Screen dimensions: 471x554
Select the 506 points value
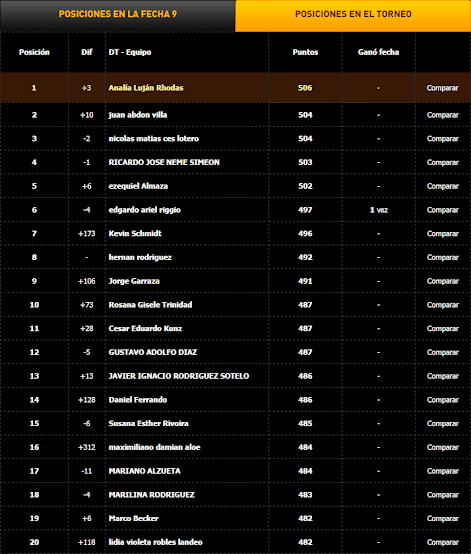[305, 88]
